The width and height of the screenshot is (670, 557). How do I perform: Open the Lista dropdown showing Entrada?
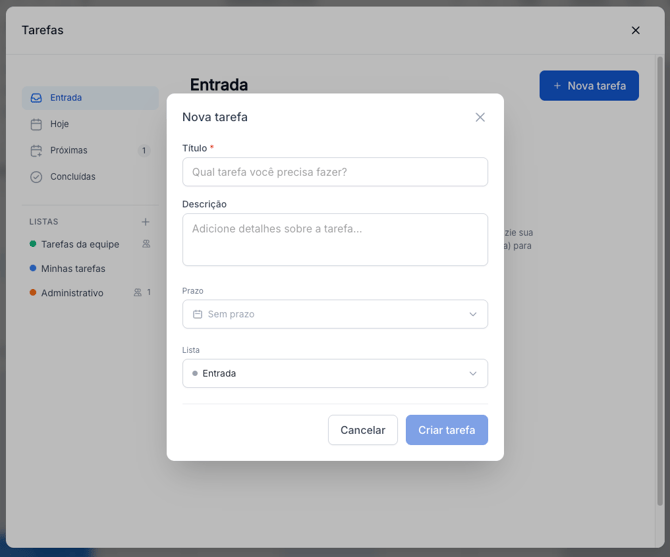(x=334, y=373)
